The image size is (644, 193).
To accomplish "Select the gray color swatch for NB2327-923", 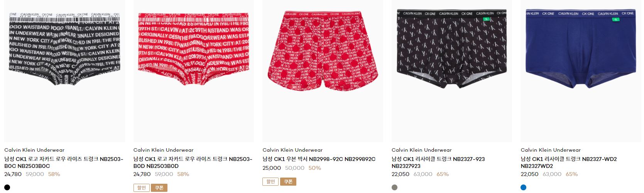I will point(394,187).
